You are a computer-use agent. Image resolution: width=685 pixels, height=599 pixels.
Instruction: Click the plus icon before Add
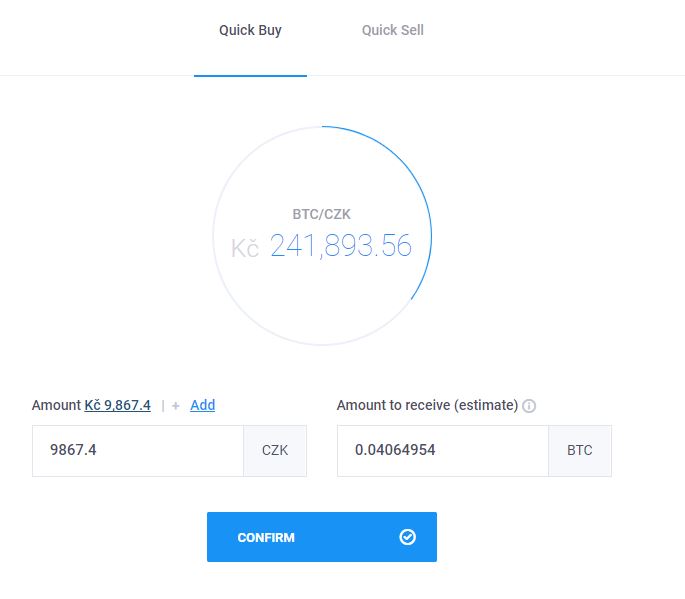(x=176, y=406)
